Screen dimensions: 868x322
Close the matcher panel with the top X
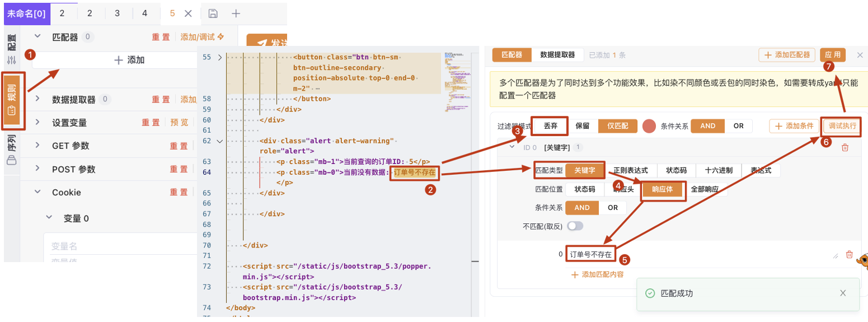click(860, 55)
